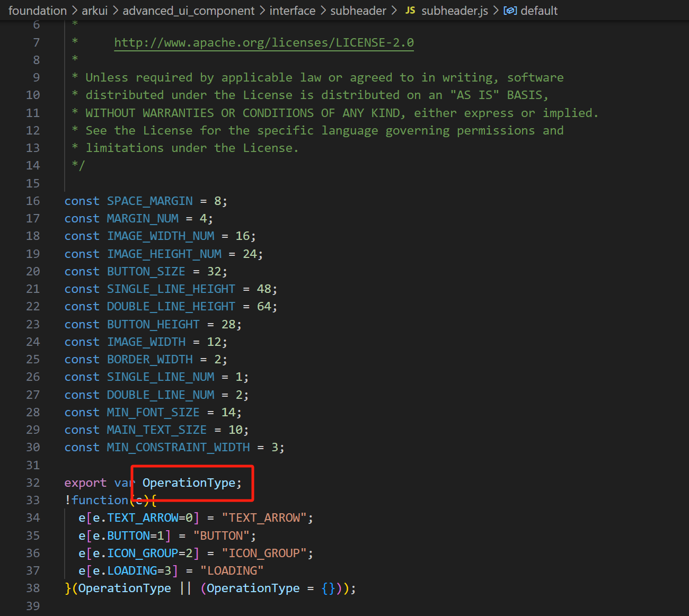Click the JS file icon in breadcrumb

tap(410, 11)
